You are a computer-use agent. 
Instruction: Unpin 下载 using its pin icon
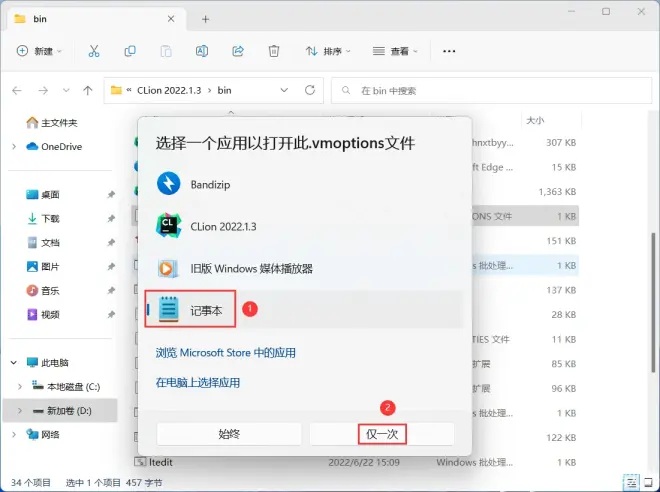pos(111,218)
